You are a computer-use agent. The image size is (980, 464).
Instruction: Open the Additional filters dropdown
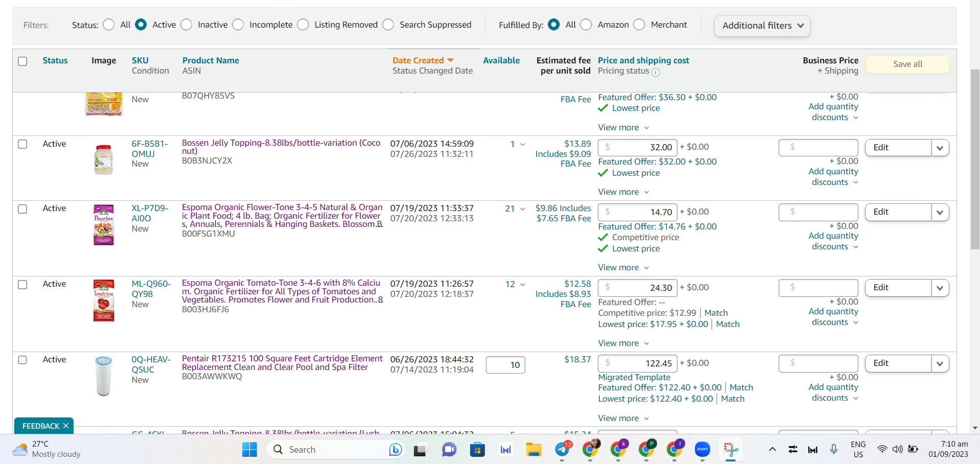pos(762,26)
